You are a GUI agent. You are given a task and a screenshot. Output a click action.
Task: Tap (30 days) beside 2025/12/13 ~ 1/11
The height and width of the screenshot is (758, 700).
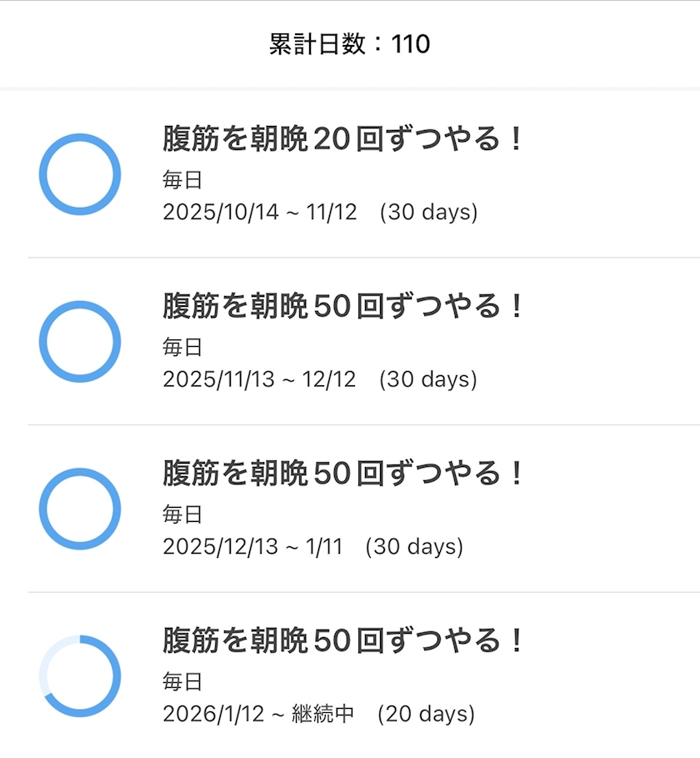coord(414,547)
